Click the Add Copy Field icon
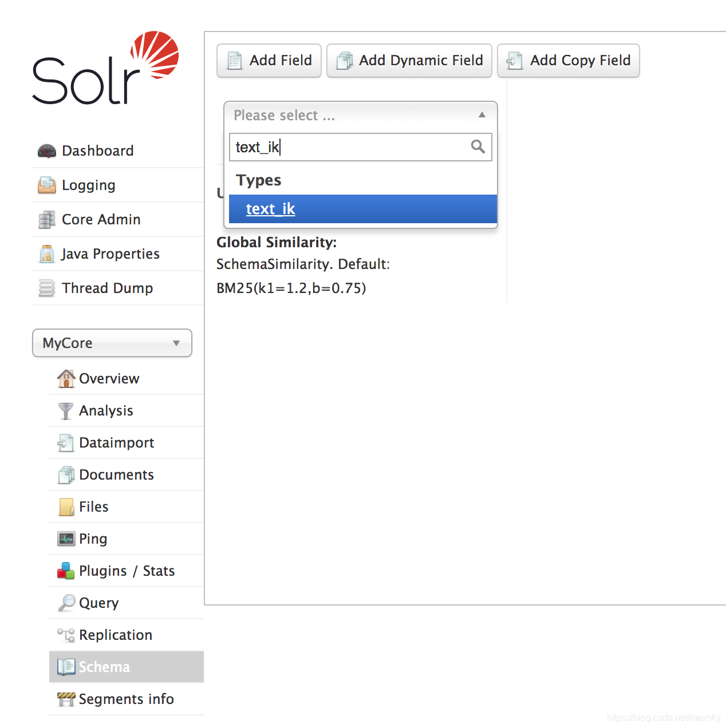The image size is (726, 728). (x=515, y=61)
